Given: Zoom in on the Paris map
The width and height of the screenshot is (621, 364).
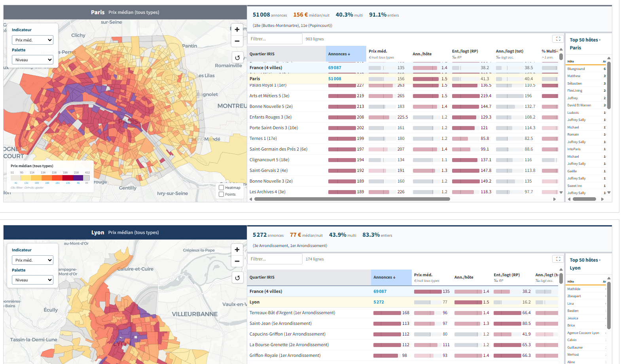Looking at the screenshot, I should pos(237,29).
